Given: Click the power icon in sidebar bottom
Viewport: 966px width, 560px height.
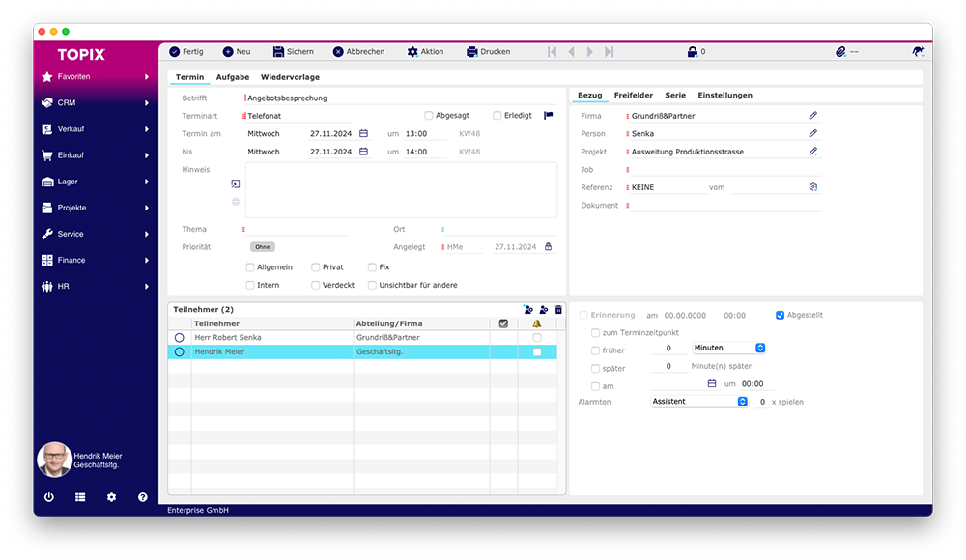Looking at the screenshot, I should (x=48, y=497).
